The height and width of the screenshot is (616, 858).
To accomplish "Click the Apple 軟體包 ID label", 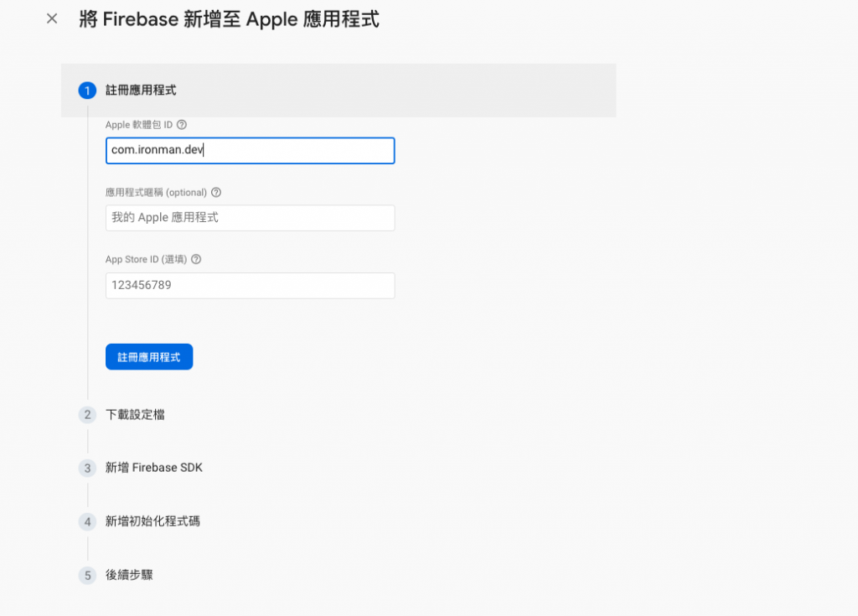I will pos(139,125).
